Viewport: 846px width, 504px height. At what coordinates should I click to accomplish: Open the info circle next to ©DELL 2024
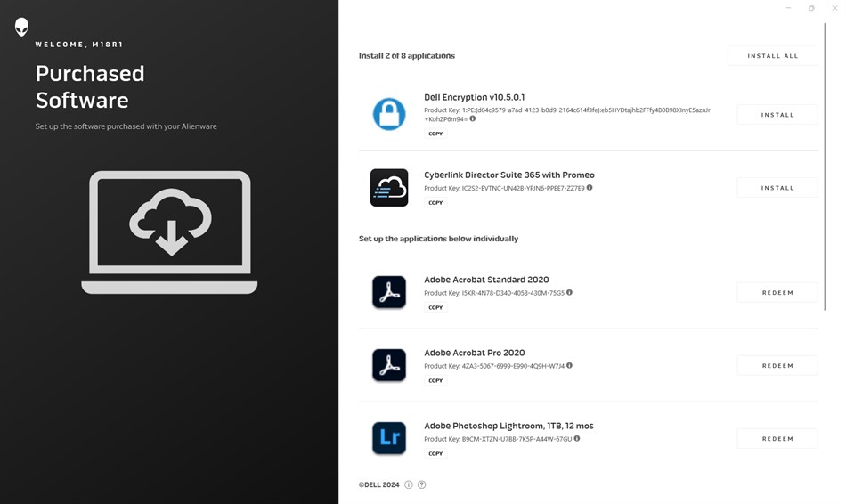pyautogui.click(x=409, y=484)
